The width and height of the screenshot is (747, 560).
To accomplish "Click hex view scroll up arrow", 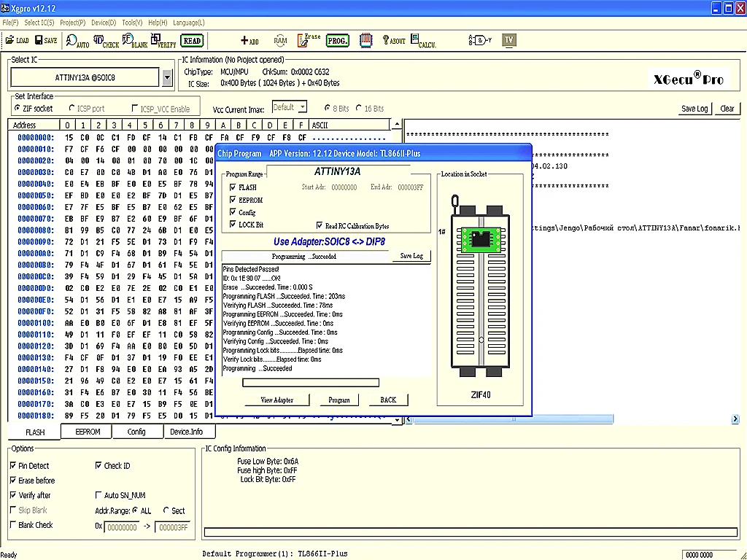I will click(x=396, y=125).
